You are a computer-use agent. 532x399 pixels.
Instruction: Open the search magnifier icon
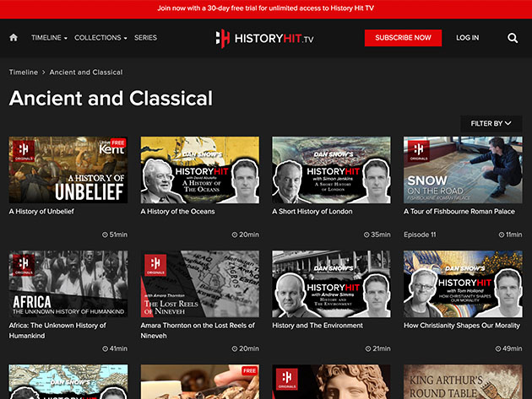(x=513, y=38)
